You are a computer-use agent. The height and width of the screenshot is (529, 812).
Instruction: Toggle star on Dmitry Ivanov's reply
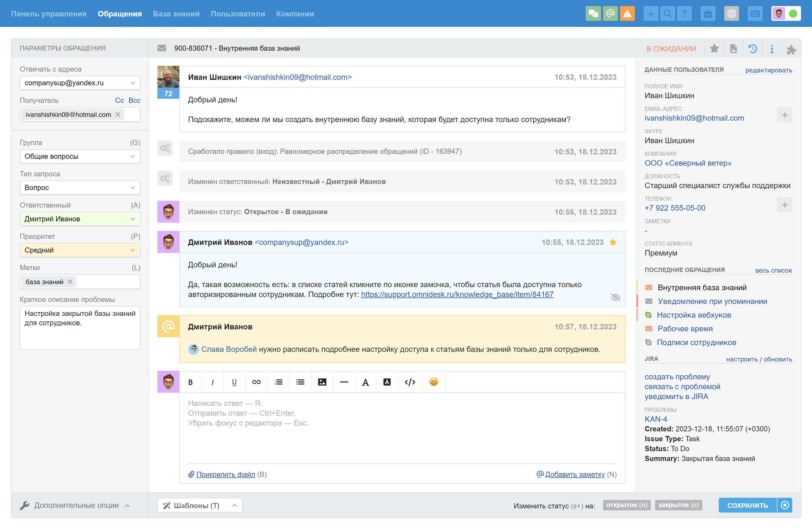coord(613,242)
